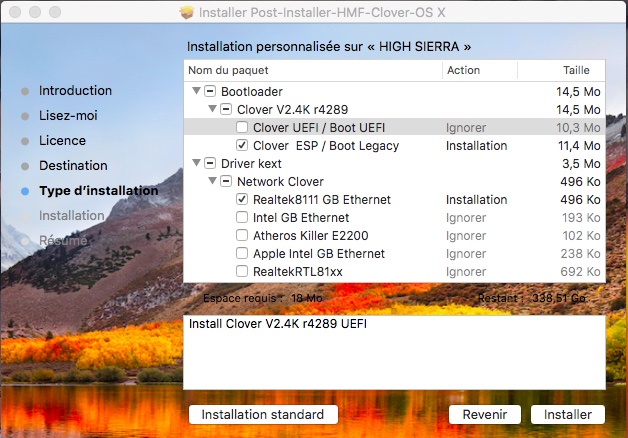Screen dimensions: 628x438
Task: Enable the Intel GB Ethernet checkbox
Action: [242, 217]
